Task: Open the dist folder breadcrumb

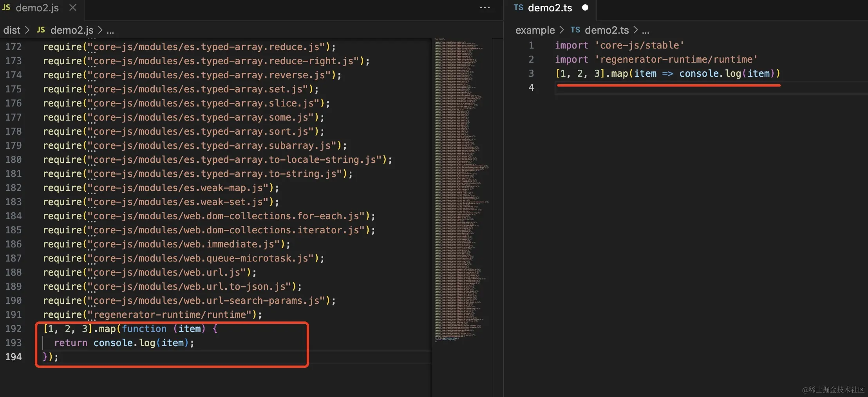Action: point(12,30)
